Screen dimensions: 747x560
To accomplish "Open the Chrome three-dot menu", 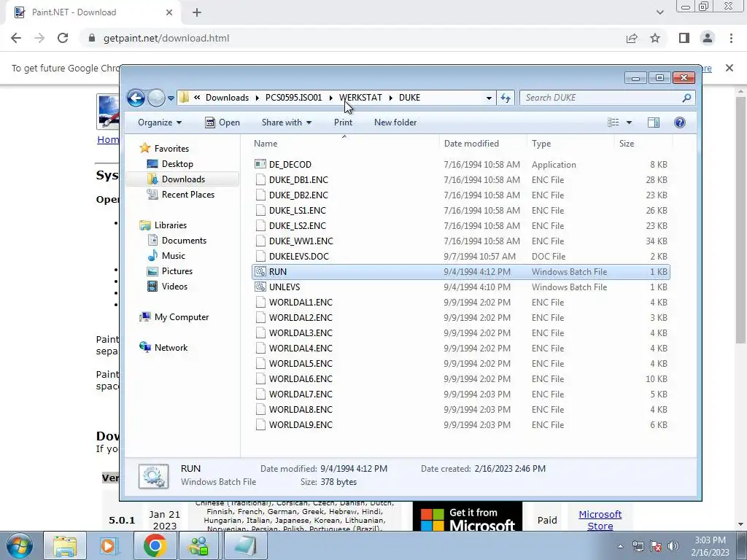I will point(731,38).
